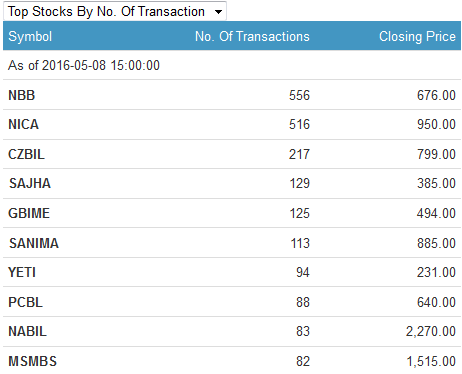Open the GBIME stock symbol link
Screen dimensions: 462x374
point(29,213)
